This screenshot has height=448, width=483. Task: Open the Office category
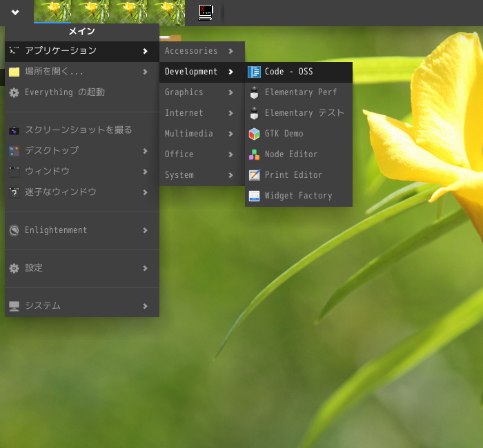(x=202, y=154)
